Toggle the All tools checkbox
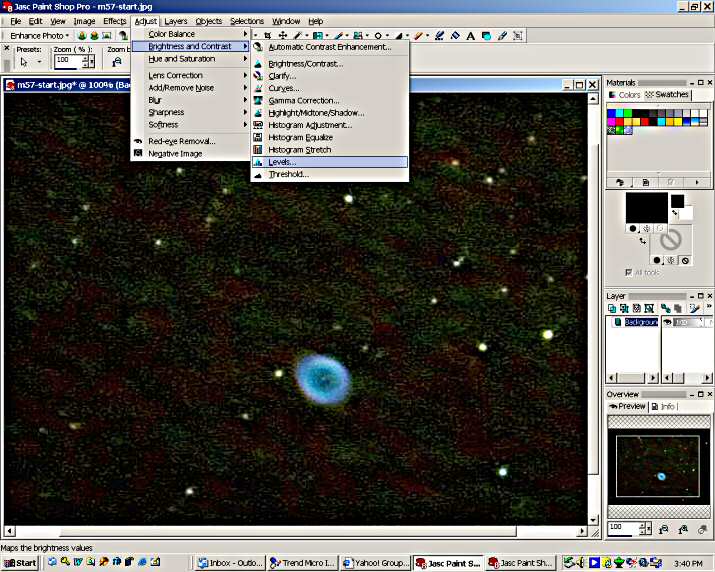 pyautogui.click(x=628, y=273)
